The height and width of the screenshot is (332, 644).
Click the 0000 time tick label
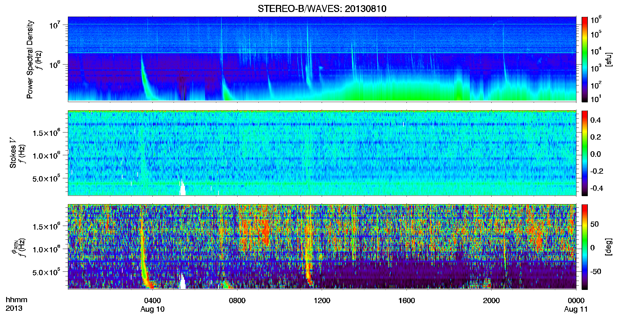[576, 301]
